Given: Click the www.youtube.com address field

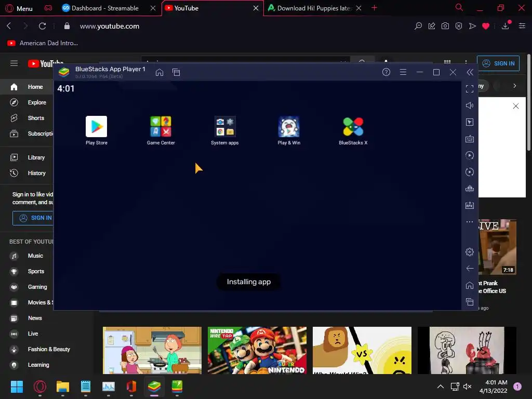Looking at the screenshot, I should pyautogui.click(x=109, y=26).
